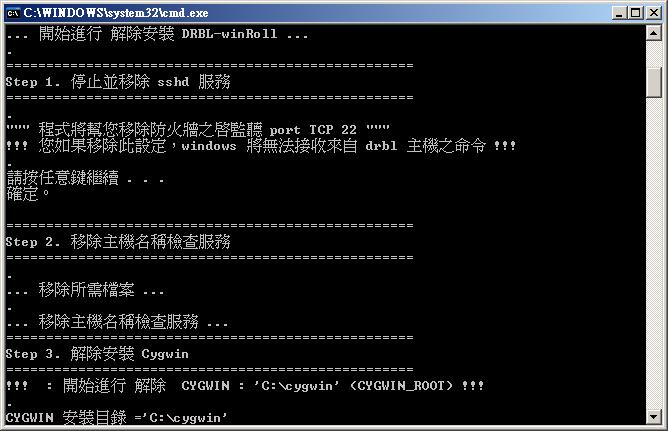Viewport: 668px width, 431px height.
Task: Click the 請按任意鍵繼續 prompt line
Action: [x=85, y=178]
